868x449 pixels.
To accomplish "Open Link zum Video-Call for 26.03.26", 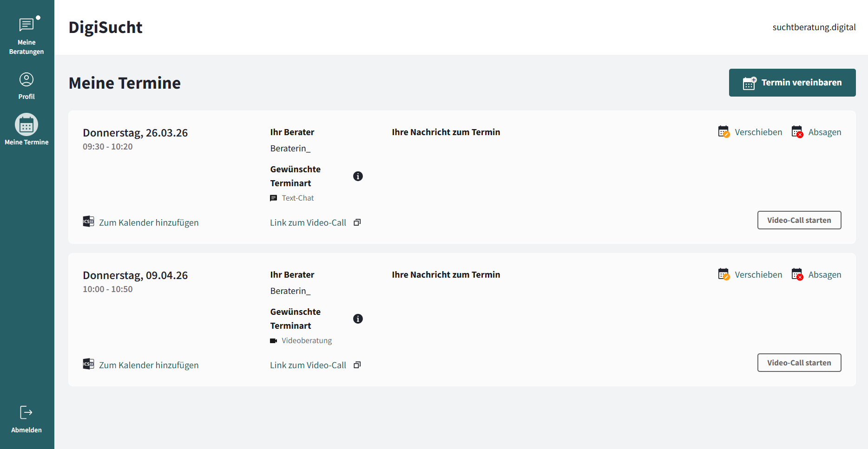I will pyautogui.click(x=308, y=222).
